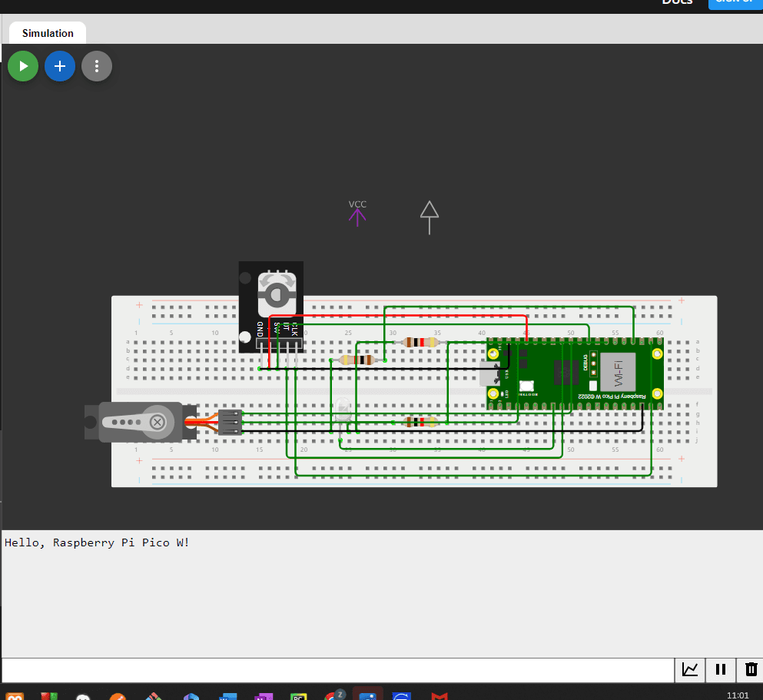Open the three-dot more options menu
Screen dimensions: 763x700
(97, 66)
